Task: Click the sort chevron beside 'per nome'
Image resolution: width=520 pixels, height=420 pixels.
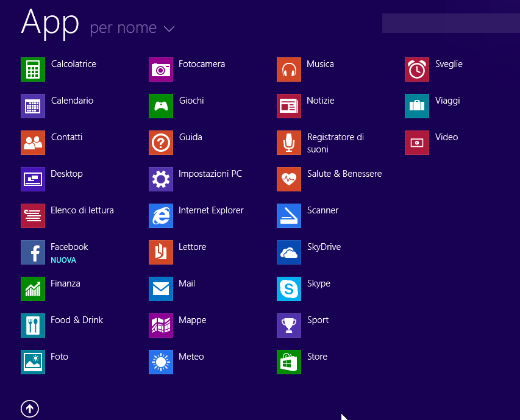Action: point(169,29)
